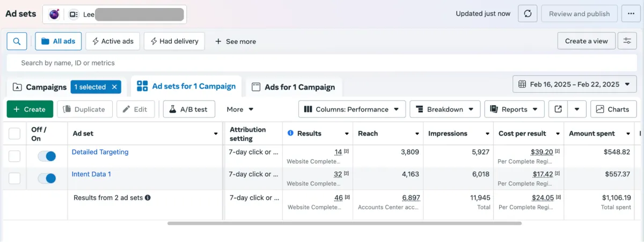This screenshot has height=242, width=644.
Task: Expand the Columns: Performance dropdown
Action: 352,109
